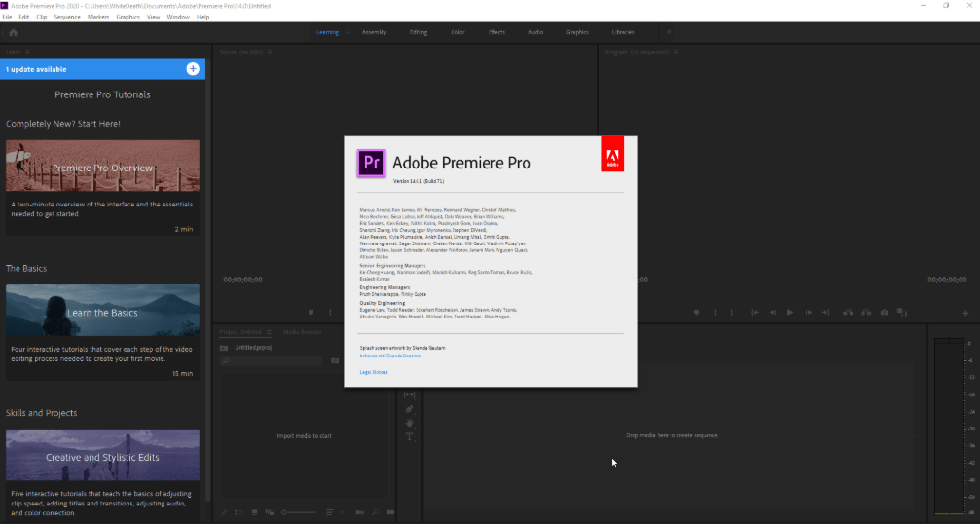Click Find icon in Project panel
Screen dimensions: 980x524
pos(375,512)
